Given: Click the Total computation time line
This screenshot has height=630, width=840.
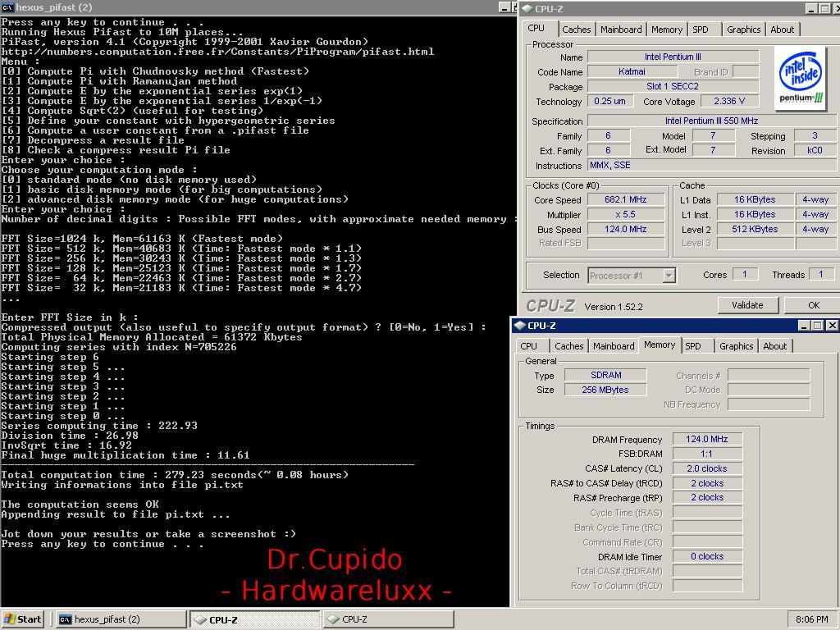Looking at the screenshot, I should [175, 475].
